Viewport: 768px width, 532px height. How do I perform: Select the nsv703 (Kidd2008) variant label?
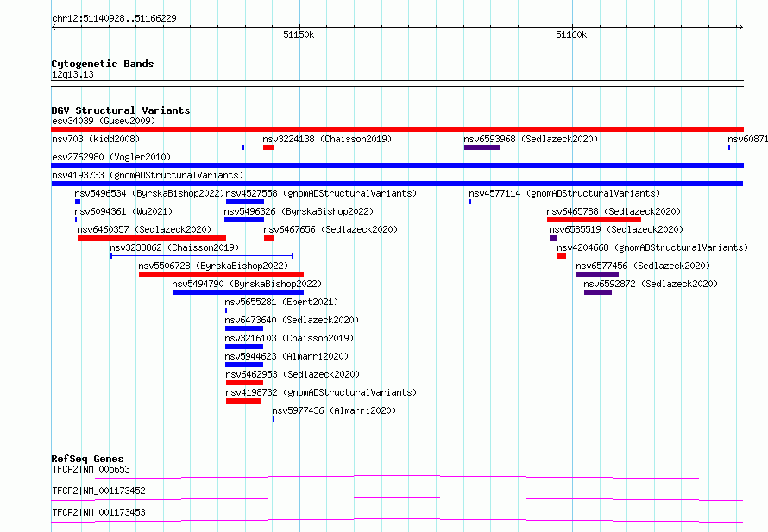coord(96,139)
